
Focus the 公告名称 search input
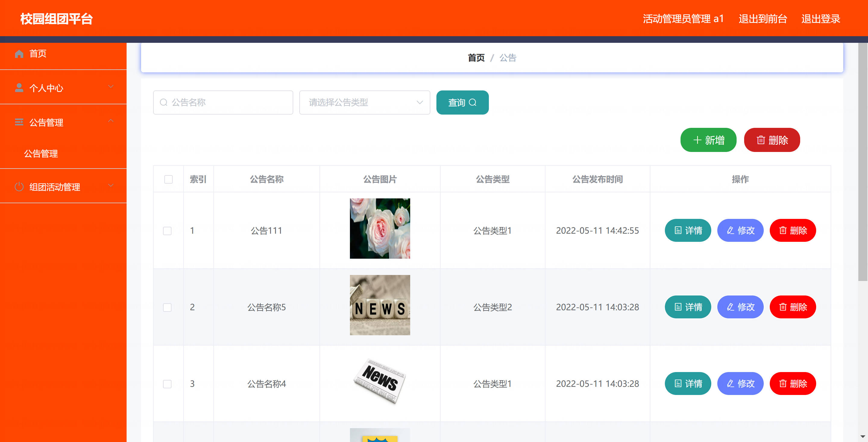[x=223, y=103]
